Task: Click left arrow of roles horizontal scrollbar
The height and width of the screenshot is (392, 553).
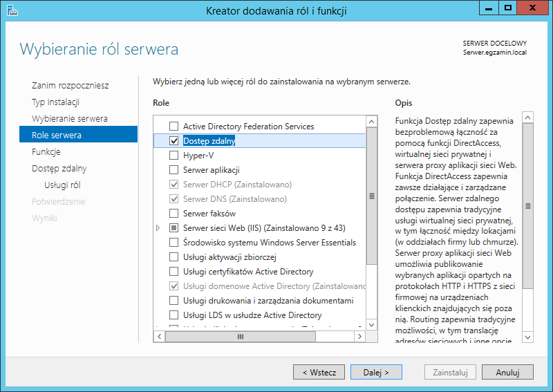Action: [160, 336]
